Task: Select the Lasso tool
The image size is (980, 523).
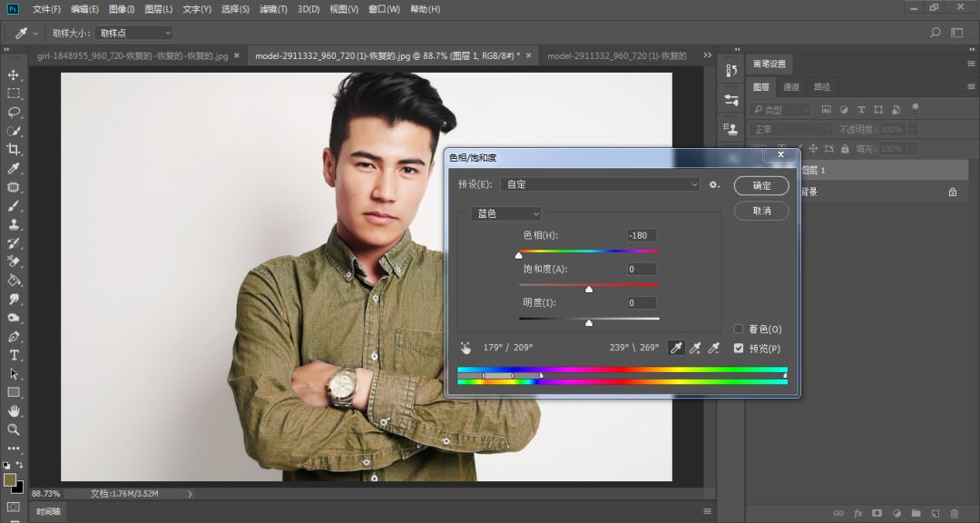Action: (14, 113)
